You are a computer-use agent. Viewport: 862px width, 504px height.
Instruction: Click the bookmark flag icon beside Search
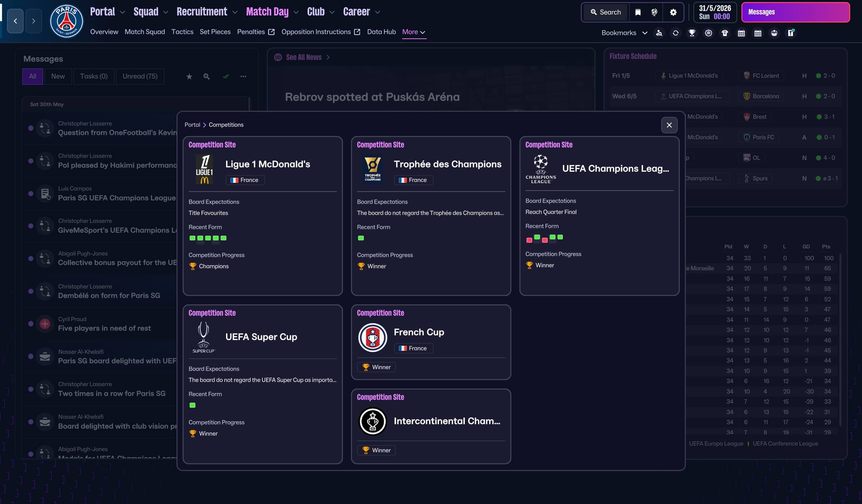click(638, 12)
